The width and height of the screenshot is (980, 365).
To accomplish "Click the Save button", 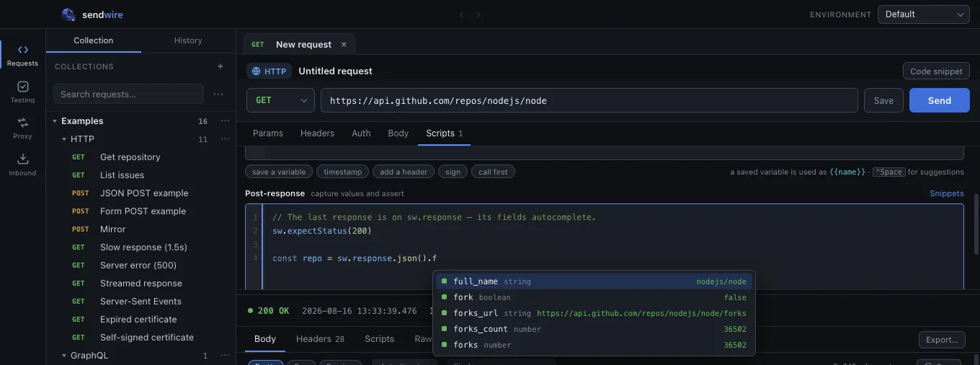I will (x=883, y=100).
